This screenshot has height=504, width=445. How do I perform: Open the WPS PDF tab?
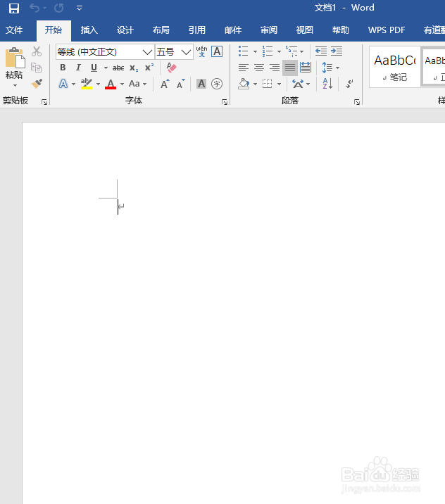pos(387,30)
